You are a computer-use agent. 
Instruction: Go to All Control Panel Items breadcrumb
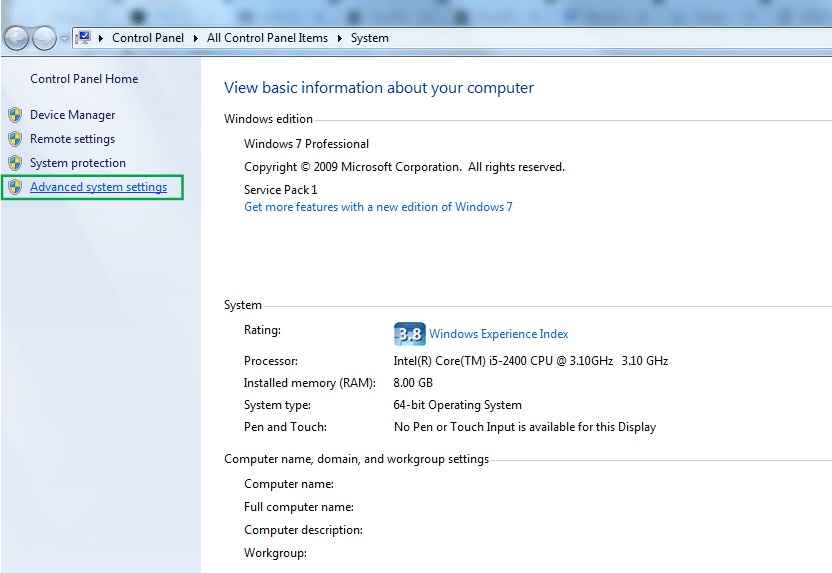click(267, 38)
